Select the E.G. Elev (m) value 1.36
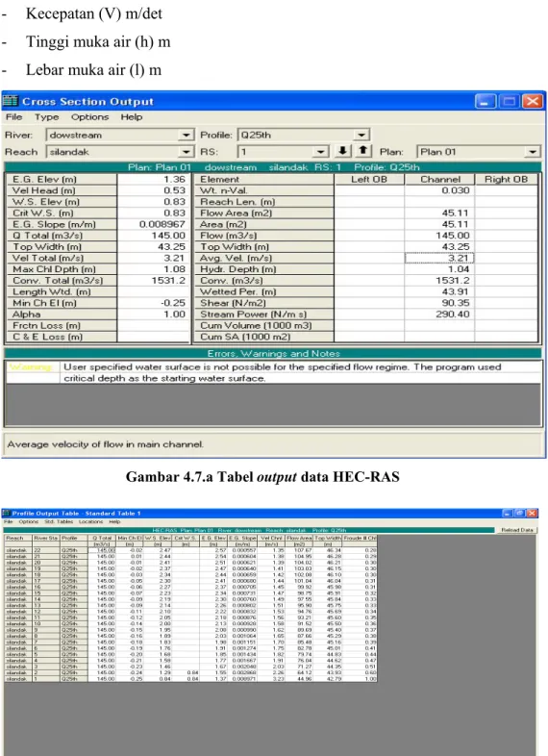This screenshot has height=756, width=548. pos(154,179)
